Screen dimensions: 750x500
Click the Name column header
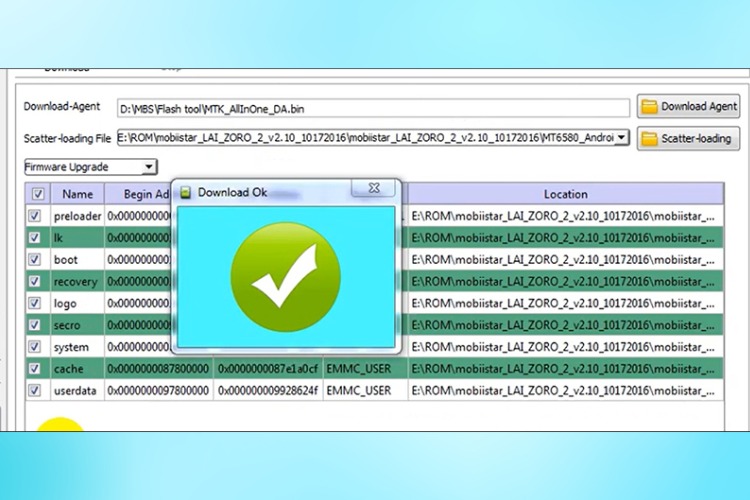(x=77, y=194)
